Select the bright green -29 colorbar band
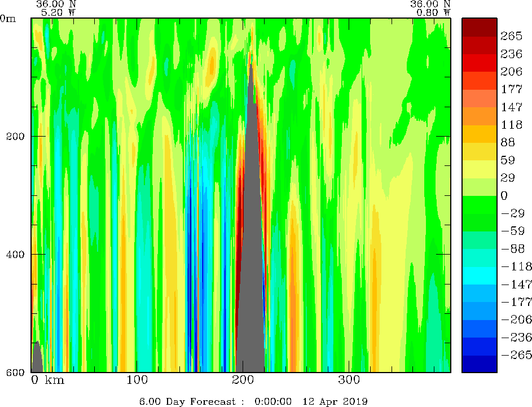 [x=480, y=205]
